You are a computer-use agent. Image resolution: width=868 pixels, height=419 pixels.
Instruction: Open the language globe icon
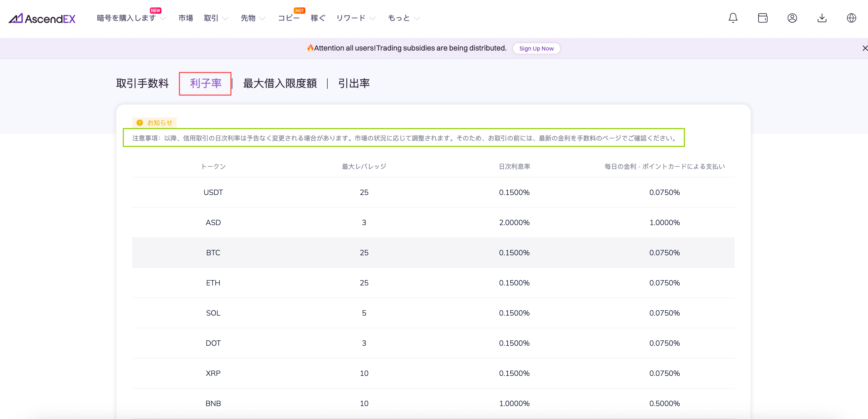pos(851,18)
